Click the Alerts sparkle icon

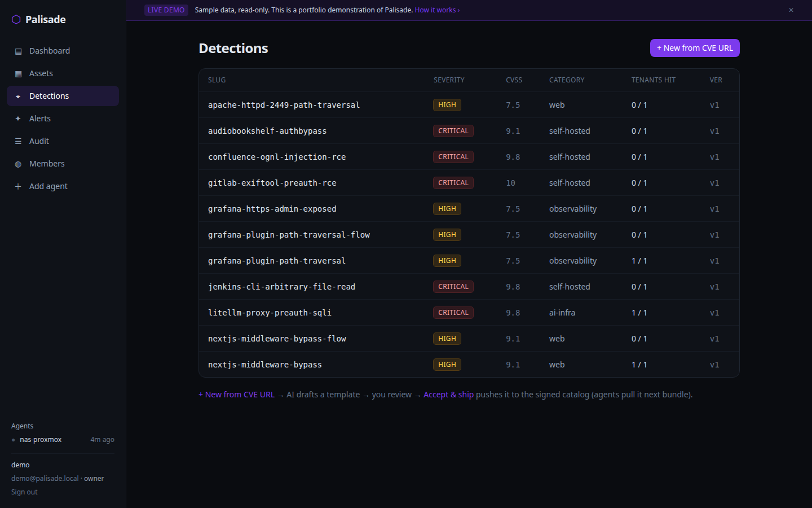pyautogui.click(x=18, y=119)
